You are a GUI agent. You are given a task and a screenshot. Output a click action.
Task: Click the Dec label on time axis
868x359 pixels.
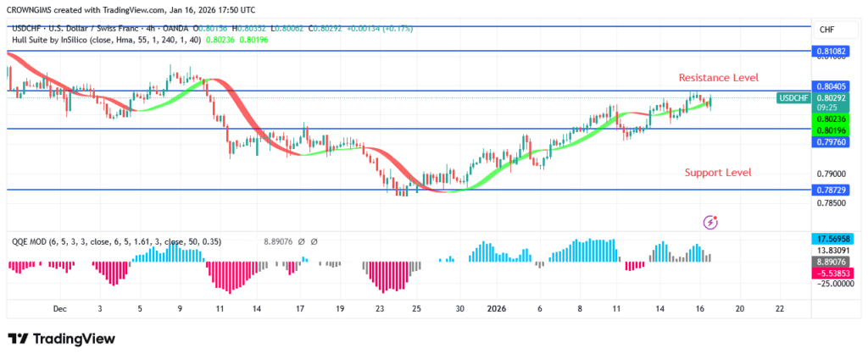tap(60, 309)
